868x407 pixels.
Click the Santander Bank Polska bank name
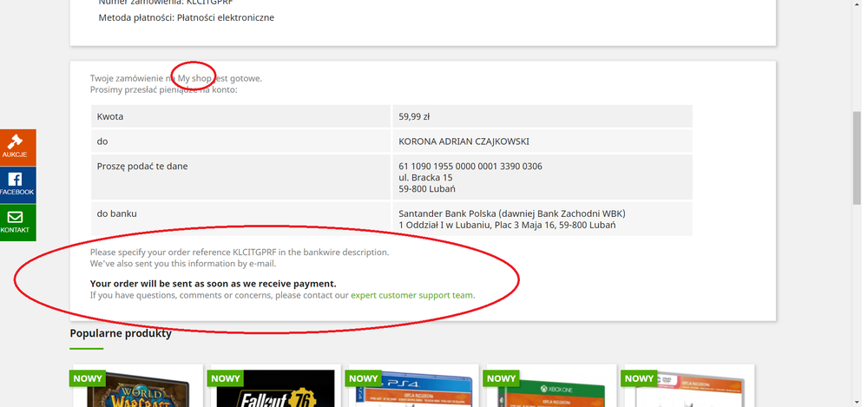(512, 213)
